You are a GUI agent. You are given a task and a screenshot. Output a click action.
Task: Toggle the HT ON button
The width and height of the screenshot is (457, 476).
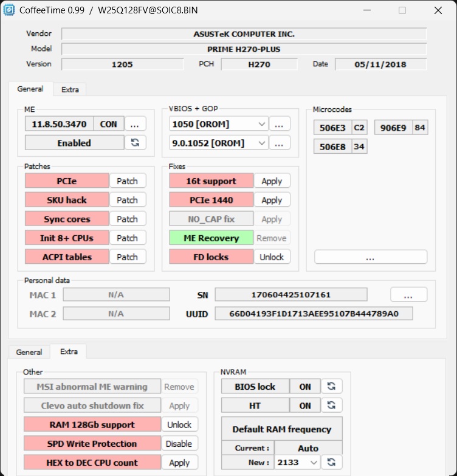[305, 405]
